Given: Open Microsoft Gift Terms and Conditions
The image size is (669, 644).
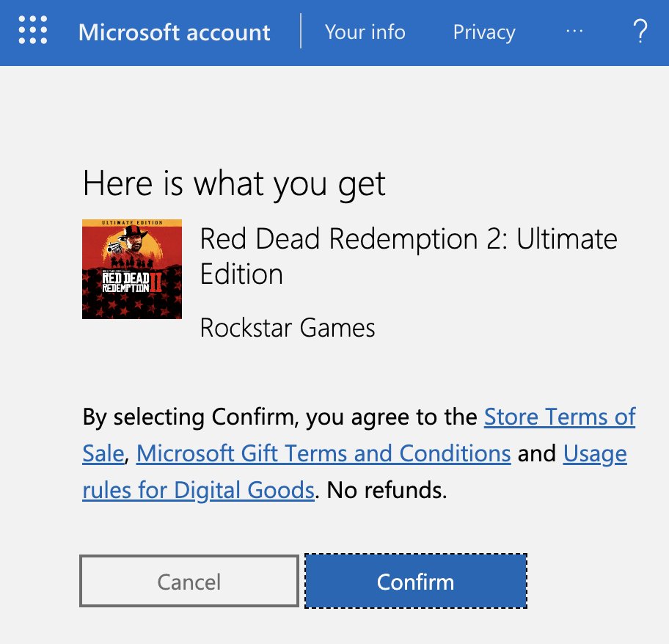Looking at the screenshot, I should [325, 453].
